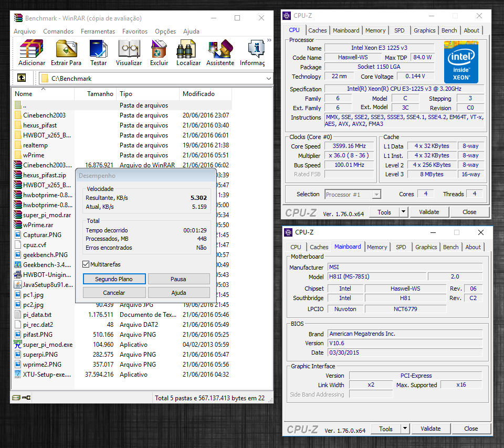
Task: Click Close button in bottom CPU-Z window
Action: click(x=471, y=429)
